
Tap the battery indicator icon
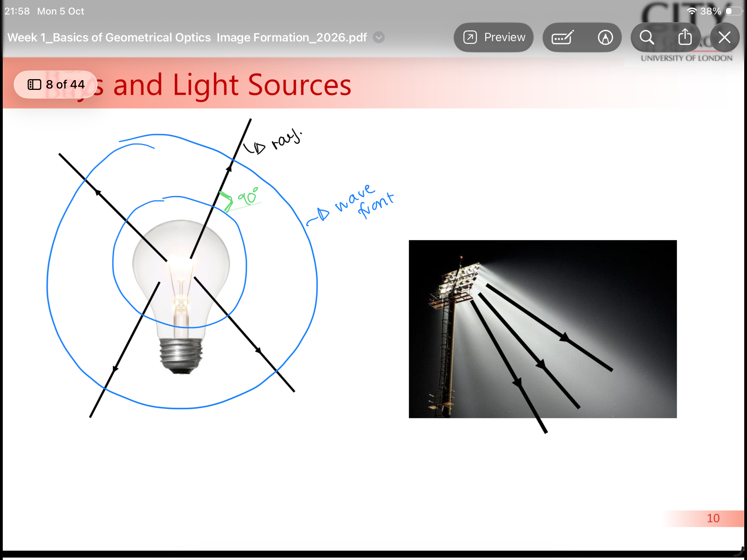(733, 11)
